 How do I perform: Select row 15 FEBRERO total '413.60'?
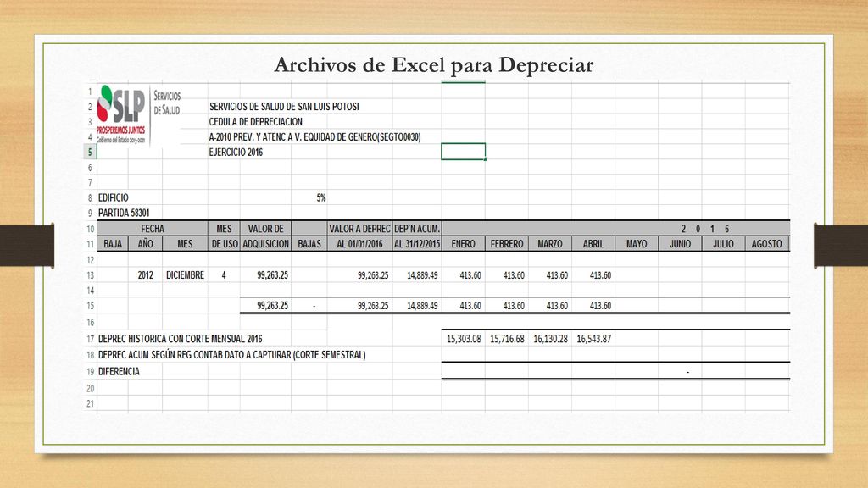(x=507, y=305)
